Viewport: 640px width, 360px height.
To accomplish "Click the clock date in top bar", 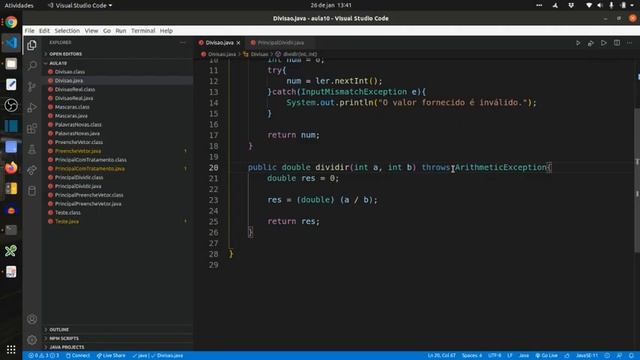I will tap(331, 5).
